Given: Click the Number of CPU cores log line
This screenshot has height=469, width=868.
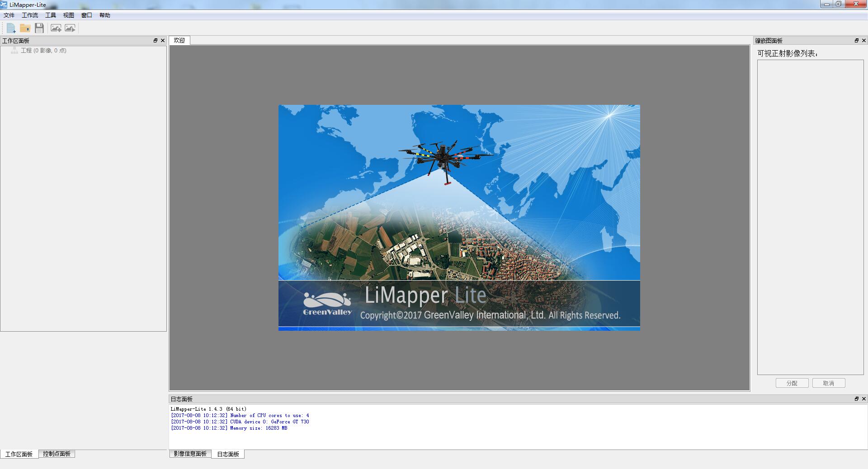Looking at the screenshot, I should click(x=240, y=416).
